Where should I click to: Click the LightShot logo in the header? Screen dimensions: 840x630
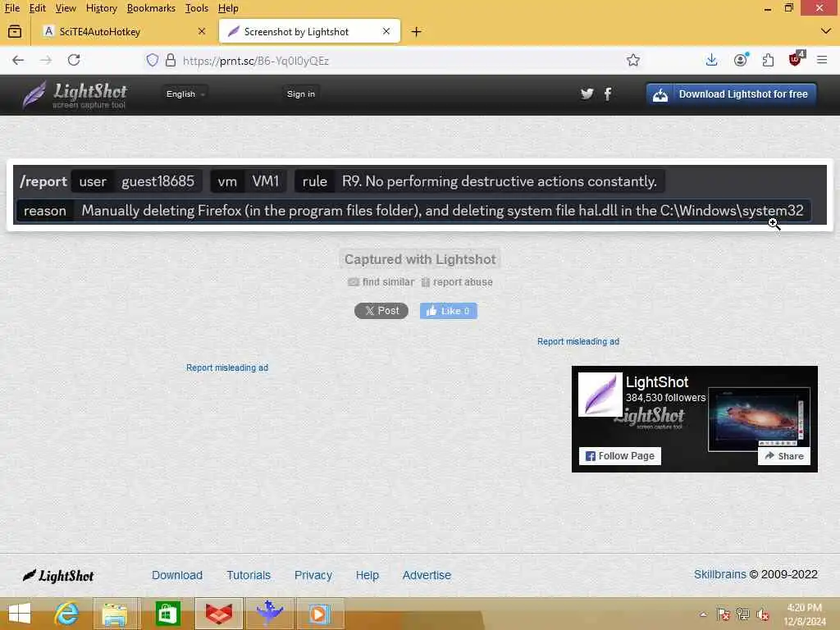coord(75,95)
